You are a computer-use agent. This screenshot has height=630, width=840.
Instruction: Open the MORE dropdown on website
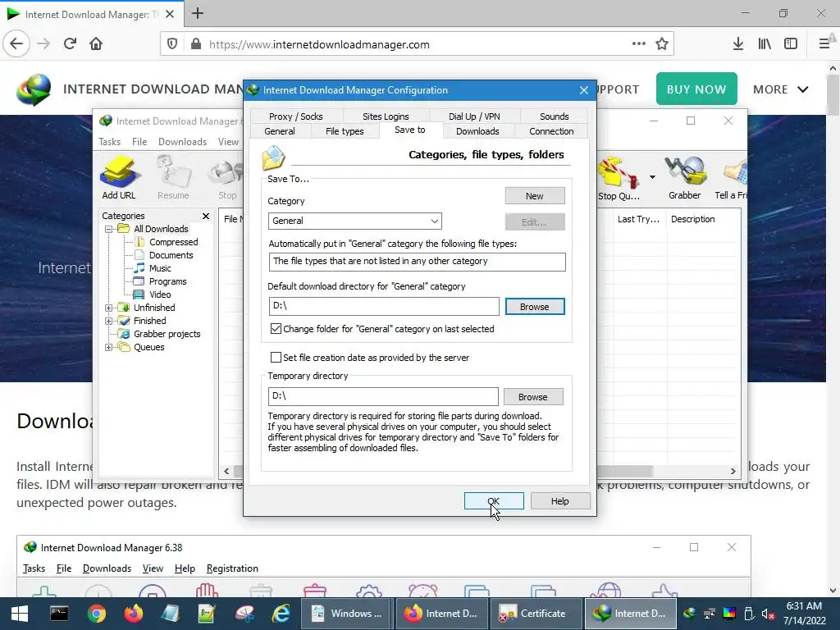pyautogui.click(x=781, y=89)
